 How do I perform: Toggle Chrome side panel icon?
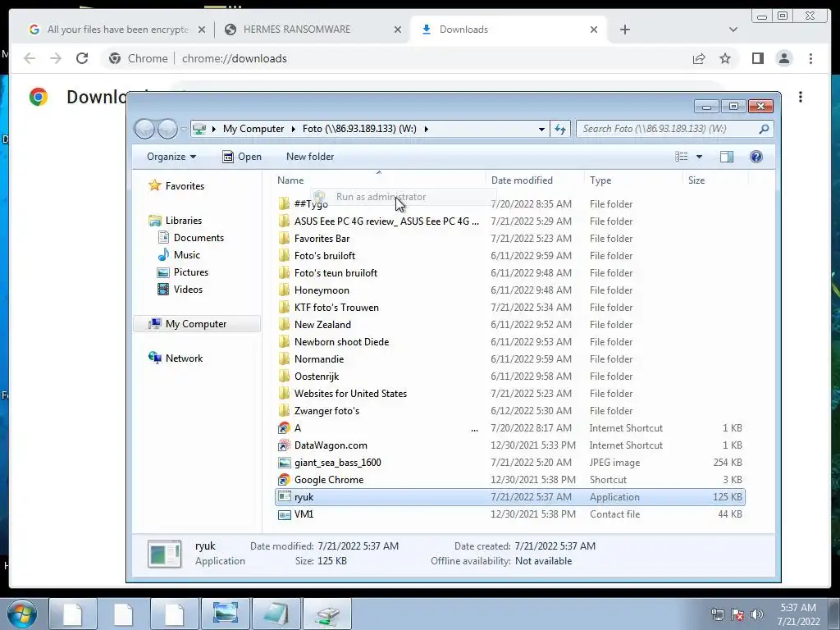[x=757, y=58]
